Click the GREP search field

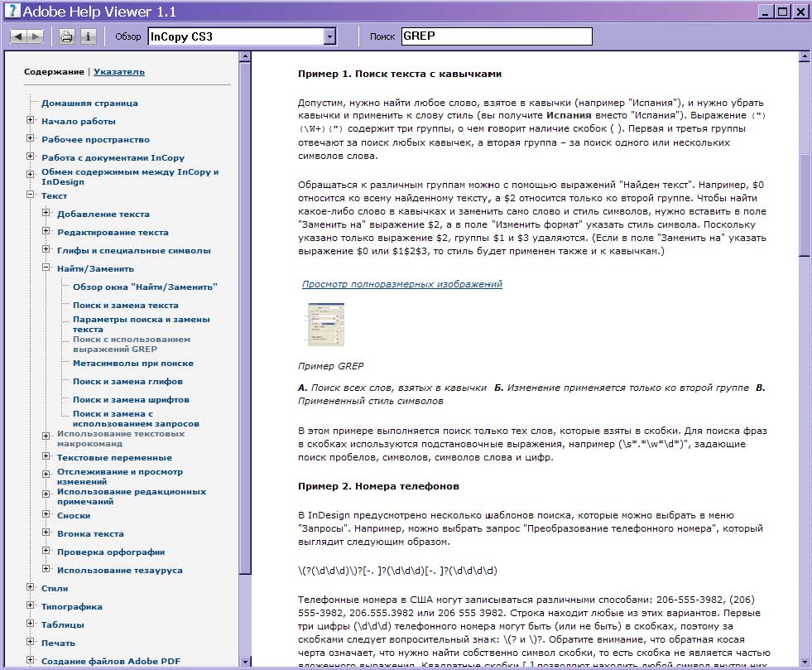point(496,36)
